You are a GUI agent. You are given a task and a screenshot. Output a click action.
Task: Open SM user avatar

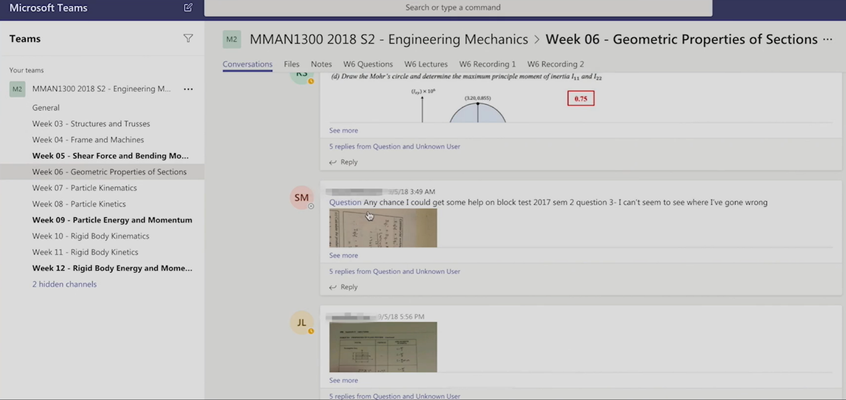[302, 198]
